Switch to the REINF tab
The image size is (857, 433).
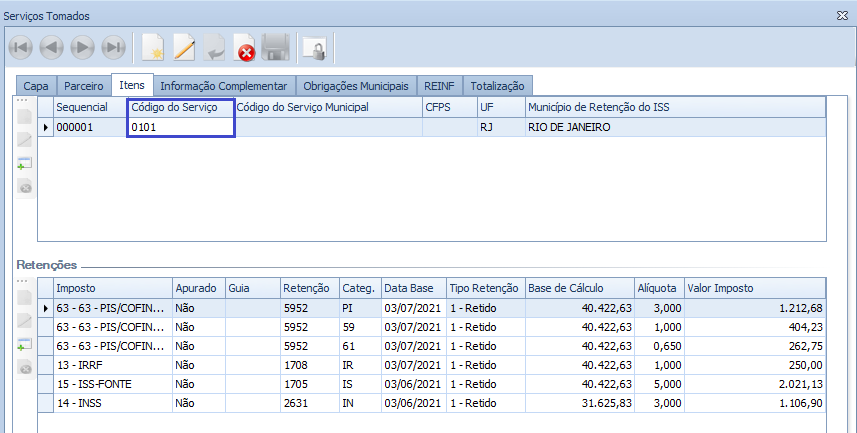click(x=439, y=86)
